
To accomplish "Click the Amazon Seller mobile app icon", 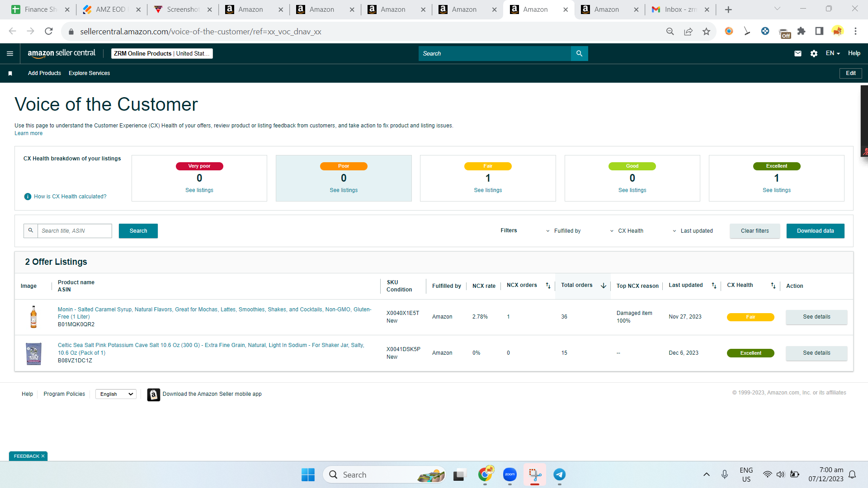I will click(x=154, y=394).
